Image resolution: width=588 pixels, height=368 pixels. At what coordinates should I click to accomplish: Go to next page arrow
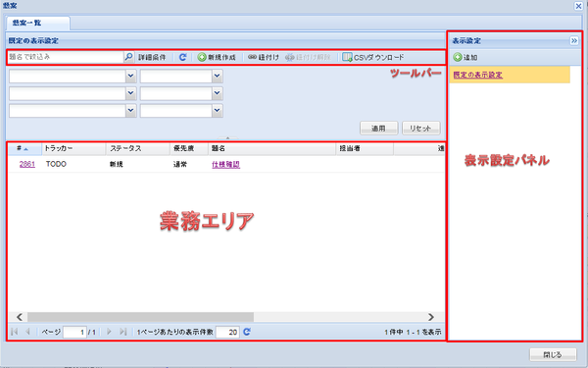109,332
